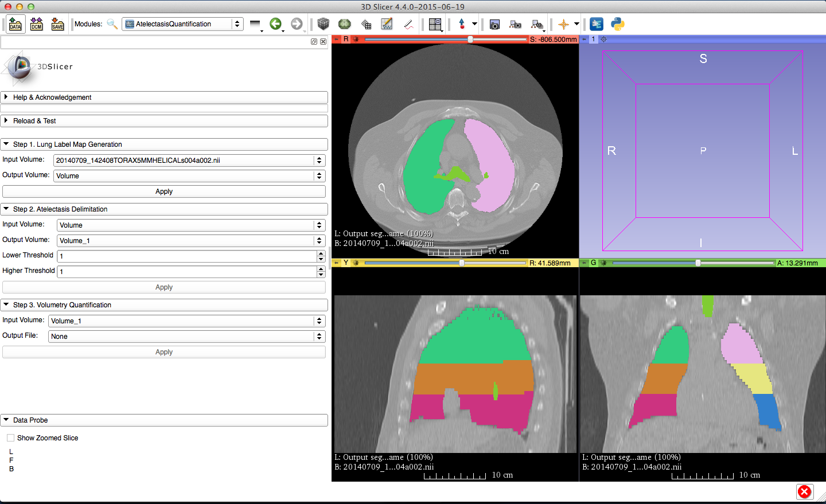The image size is (826, 504).
Task: Open the DCM DICOM import tool
Action: [37, 24]
